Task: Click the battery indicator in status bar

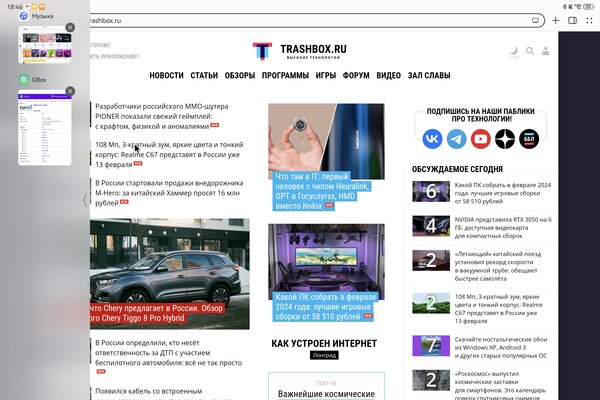Action: tap(588, 7)
